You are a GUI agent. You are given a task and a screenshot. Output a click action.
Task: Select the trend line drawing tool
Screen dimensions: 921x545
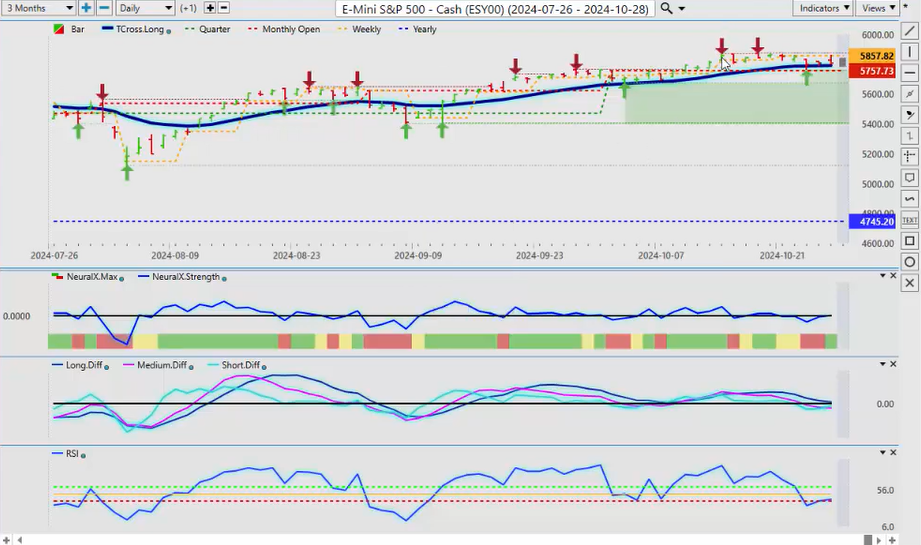pos(909,31)
